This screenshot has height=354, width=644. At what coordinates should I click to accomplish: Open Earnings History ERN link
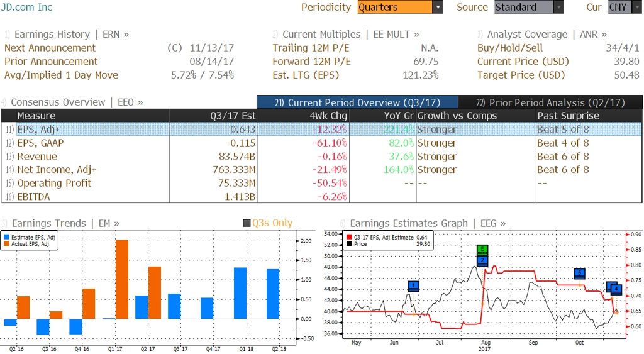[x=72, y=35]
